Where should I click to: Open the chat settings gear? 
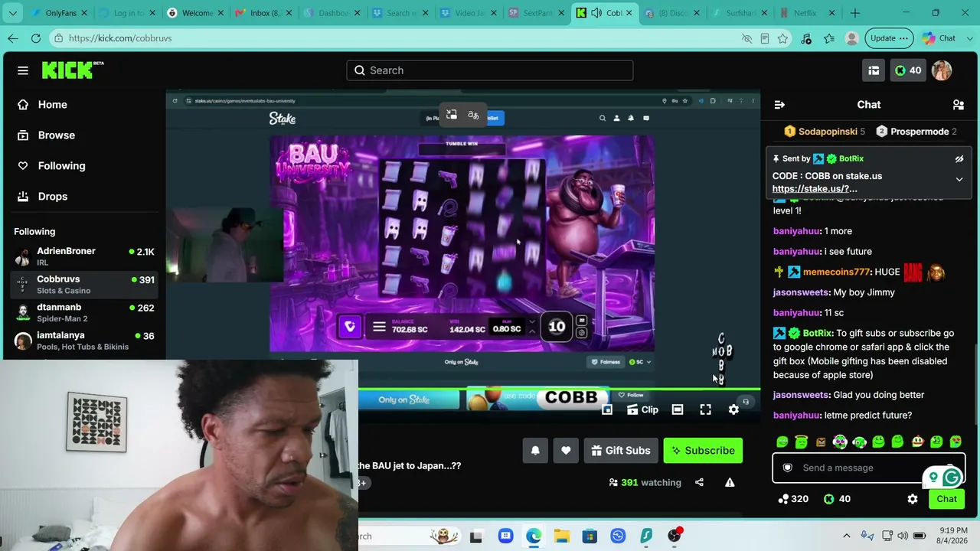coord(913,499)
